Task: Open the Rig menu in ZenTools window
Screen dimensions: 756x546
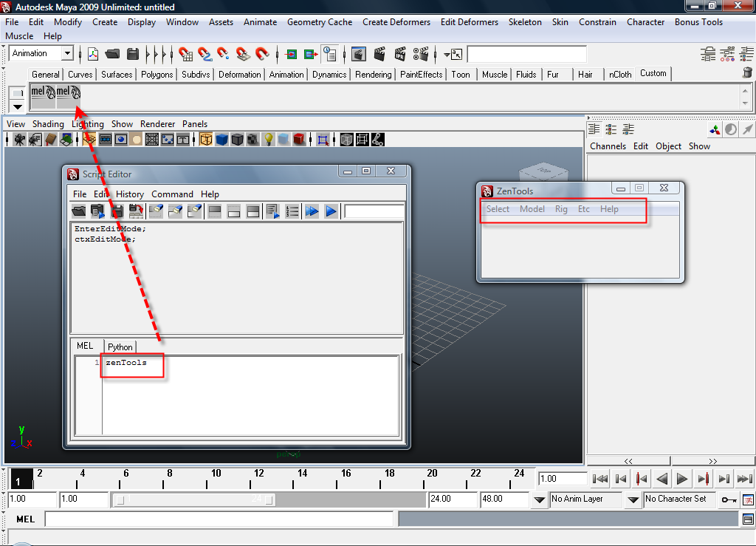Action: (561, 209)
